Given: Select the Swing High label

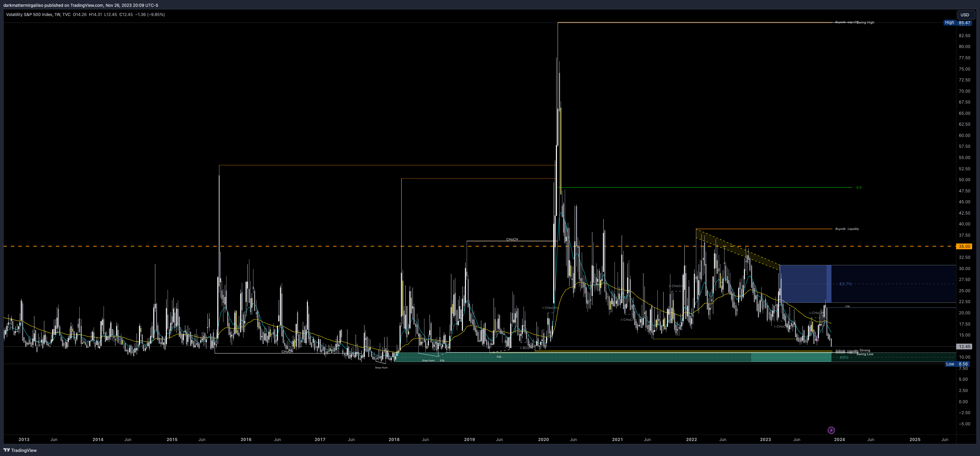Looking at the screenshot, I should (x=866, y=22).
